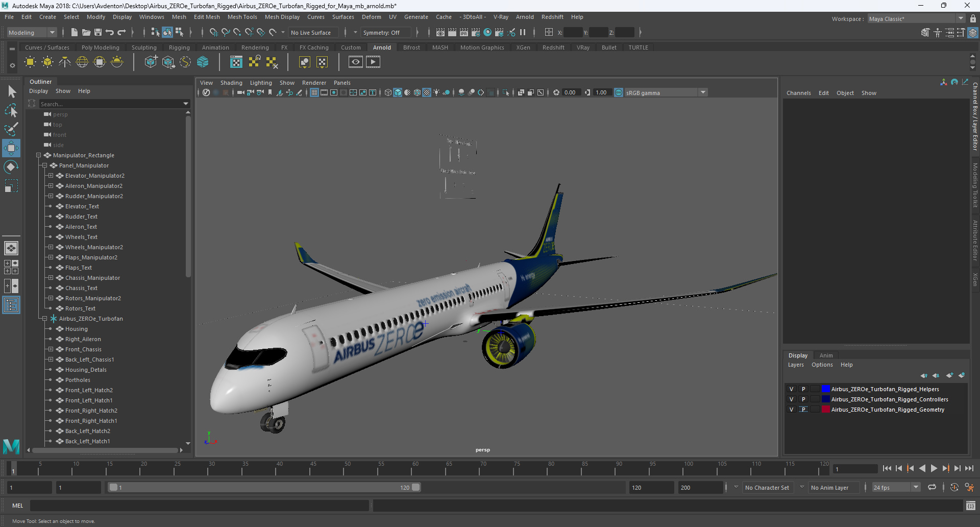Click the Outliner search field

click(x=114, y=104)
